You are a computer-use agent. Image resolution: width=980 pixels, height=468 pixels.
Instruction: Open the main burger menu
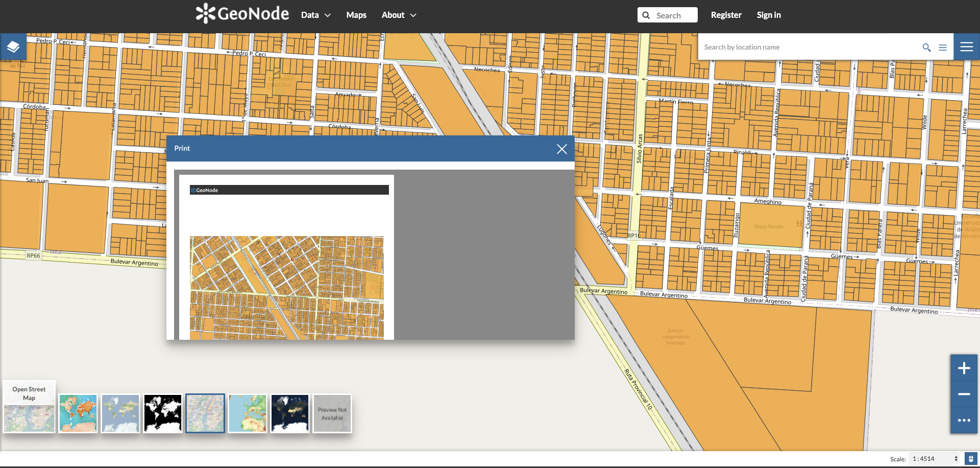pos(967,47)
